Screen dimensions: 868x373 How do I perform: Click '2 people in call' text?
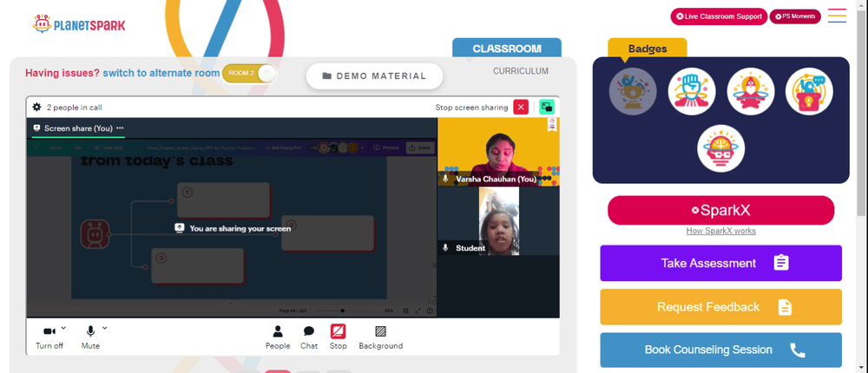tap(74, 108)
